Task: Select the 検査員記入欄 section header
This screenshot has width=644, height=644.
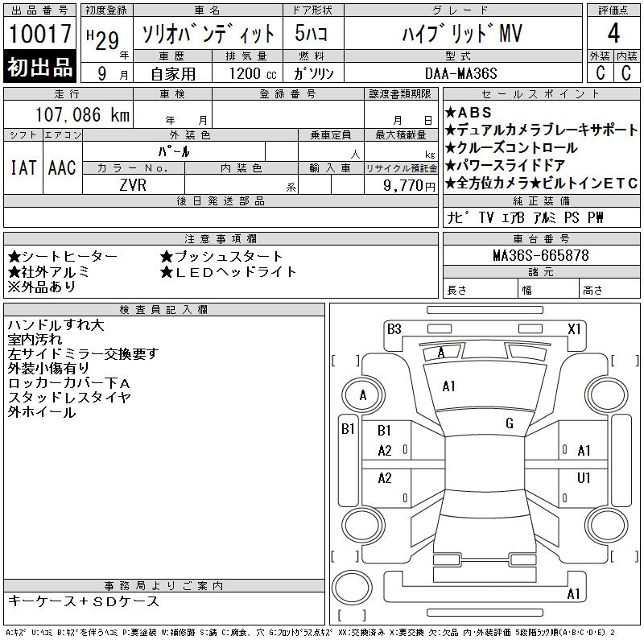Action: (x=163, y=310)
